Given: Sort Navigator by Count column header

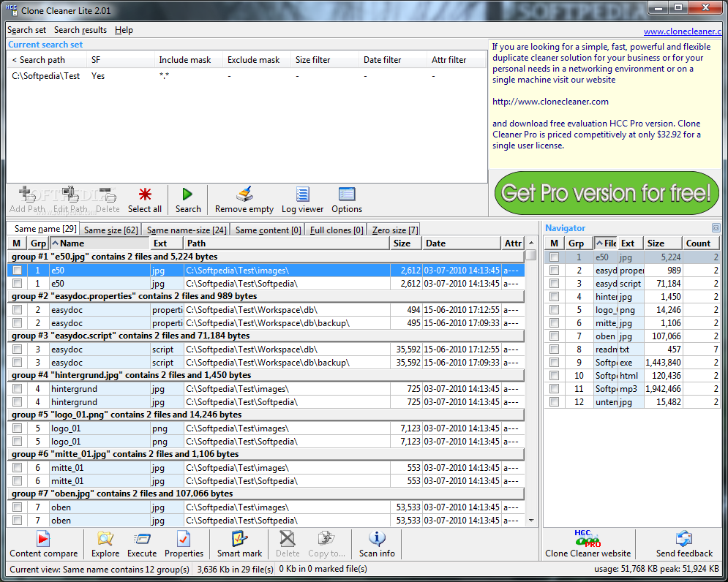Looking at the screenshot, I should tap(701, 243).
